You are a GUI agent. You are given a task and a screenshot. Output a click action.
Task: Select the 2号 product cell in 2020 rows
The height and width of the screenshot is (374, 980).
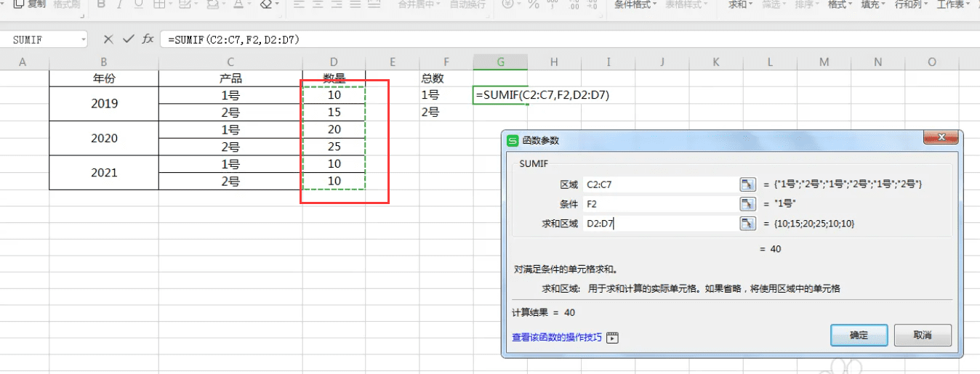pyautogui.click(x=230, y=147)
